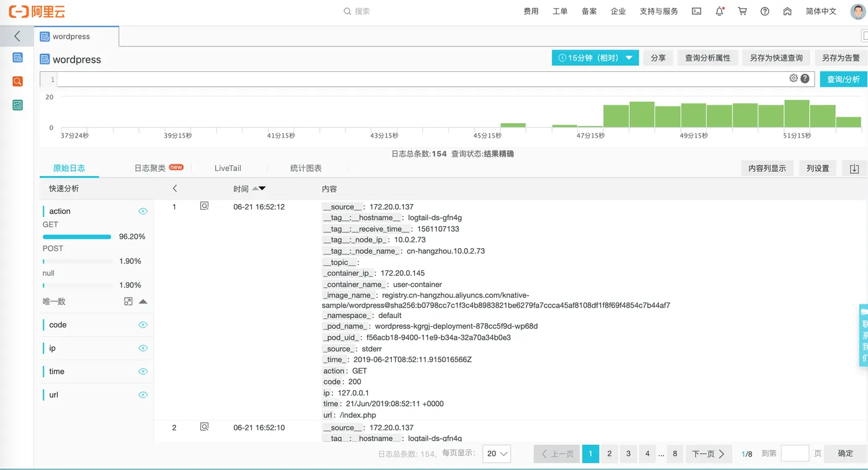Open 备案 menu in top bar
Image resolution: width=868 pixels, height=470 pixels.
click(x=589, y=11)
